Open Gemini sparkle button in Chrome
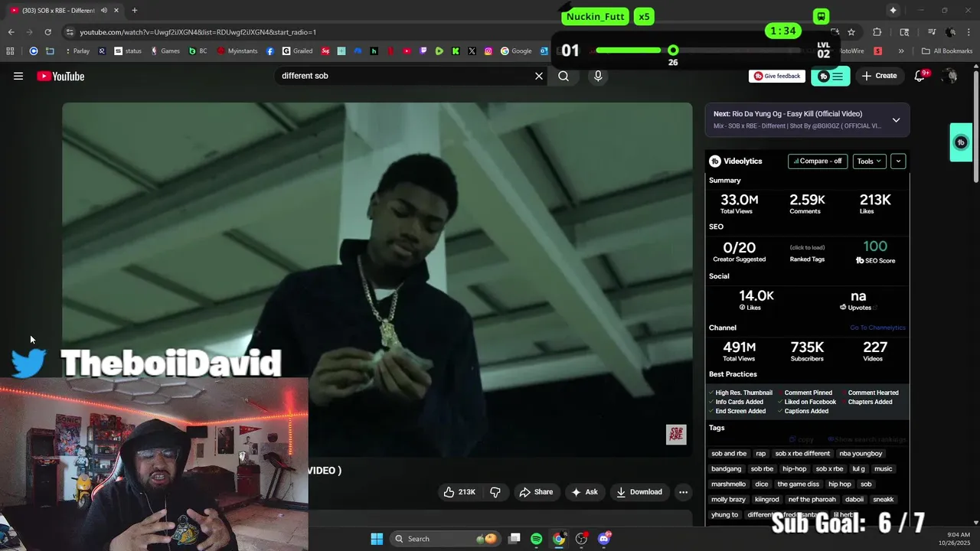The width and height of the screenshot is (980, 551). click(x=893, y=10)
